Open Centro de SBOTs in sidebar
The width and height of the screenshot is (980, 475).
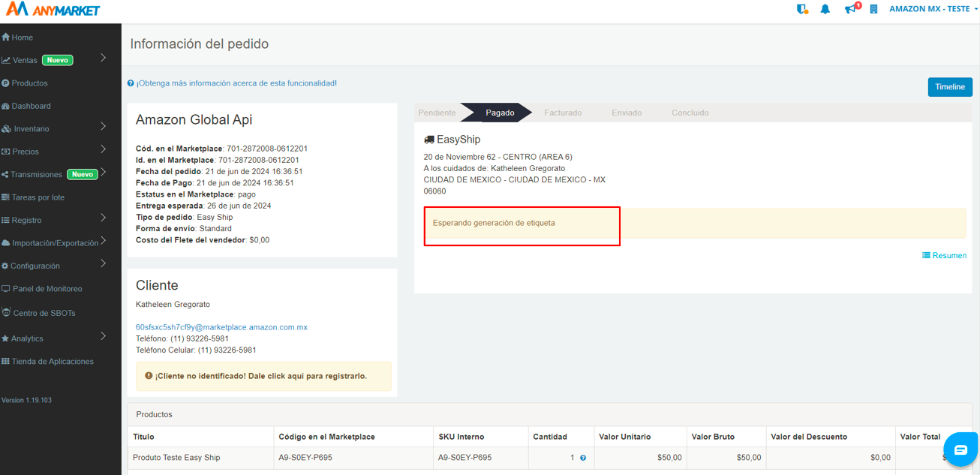click(x=44, y=313)
